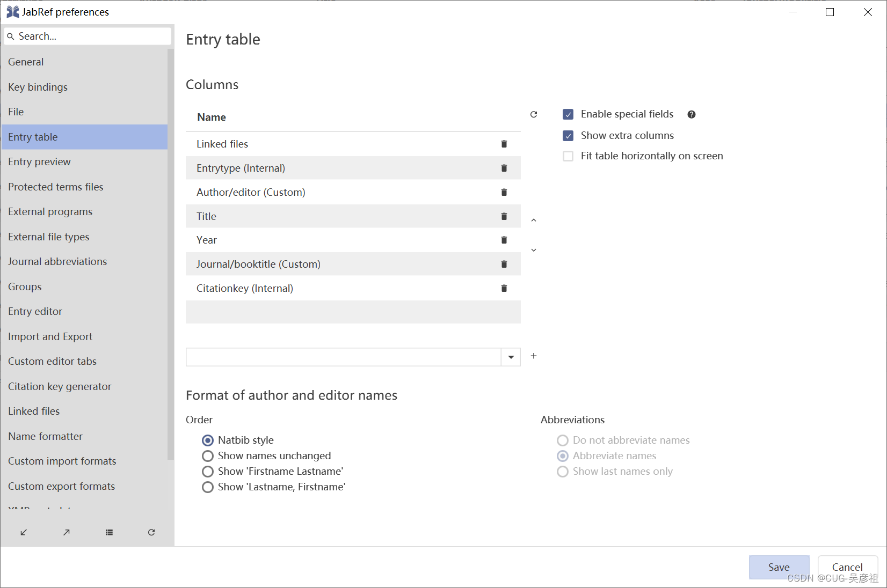Open Journal abbreviations settings
The height and width of the screenshot is (588, 887).
[x=84, y=261]
